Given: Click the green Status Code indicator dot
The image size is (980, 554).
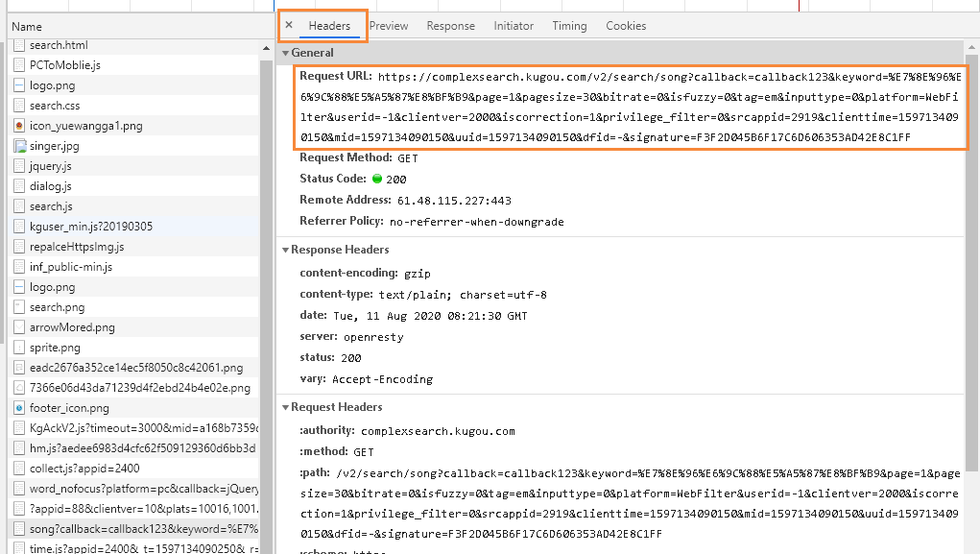Looking at the screenshot, I should pos(377,179).
